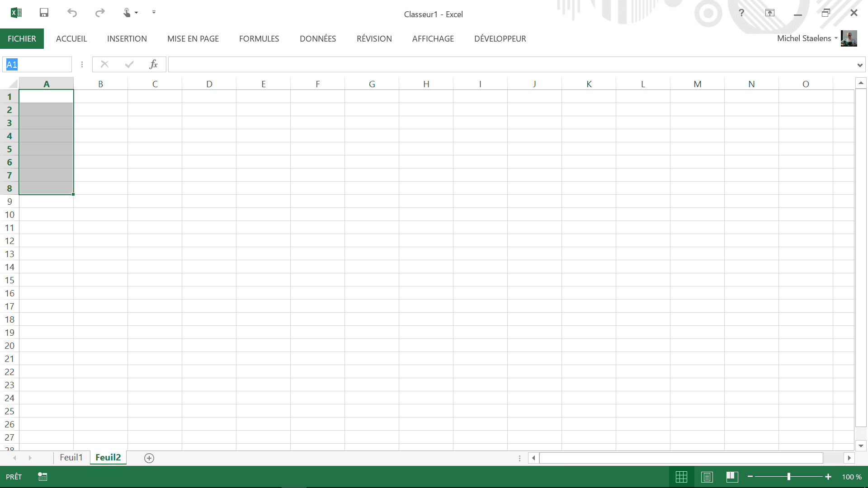Viewport: 868px width, 488px height.
Task: Click the FICHIER button
Action: point(22,39)
